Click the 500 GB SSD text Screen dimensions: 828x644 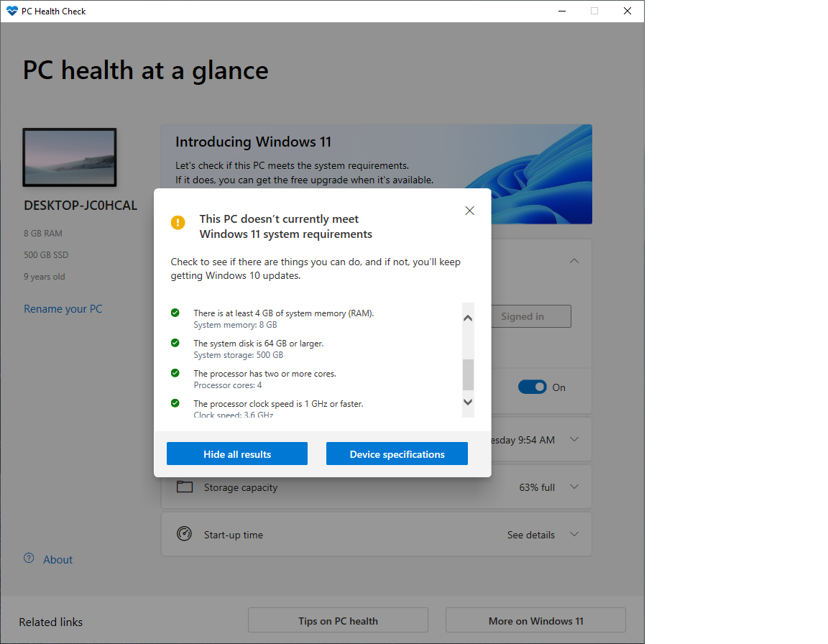(x=46, y=255)
